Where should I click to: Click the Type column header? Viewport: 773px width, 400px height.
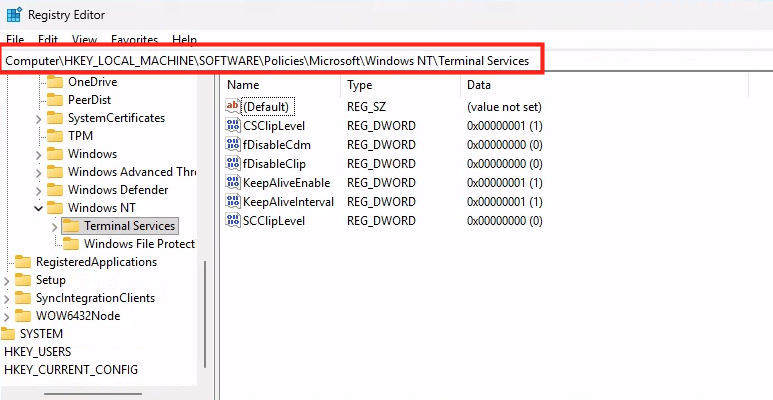(x=400, y=85)
